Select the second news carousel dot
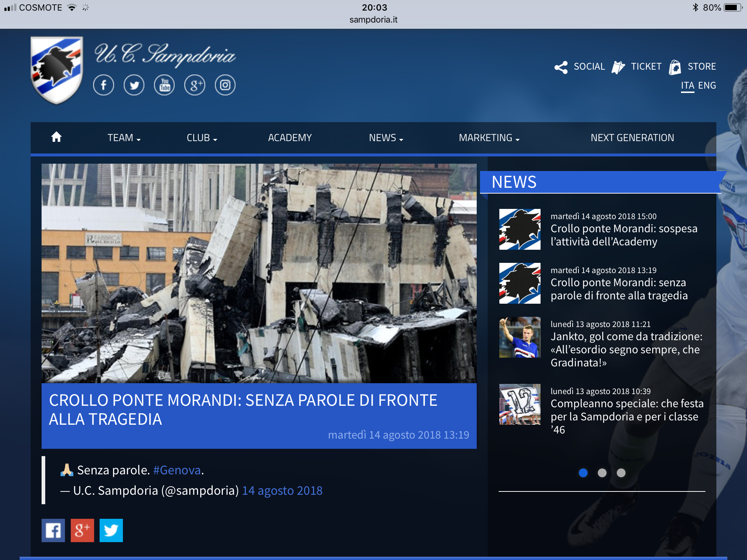Viewport: 747px width, 560px height. pos(602,473)
